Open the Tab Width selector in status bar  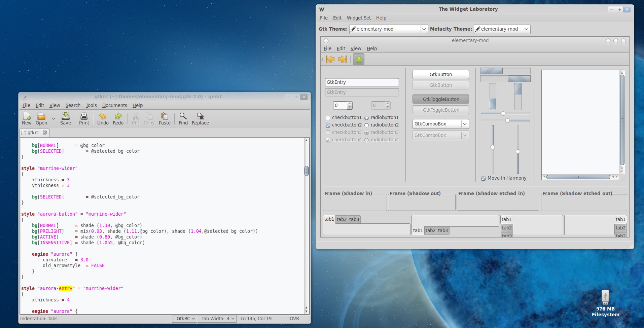[217, 319]
